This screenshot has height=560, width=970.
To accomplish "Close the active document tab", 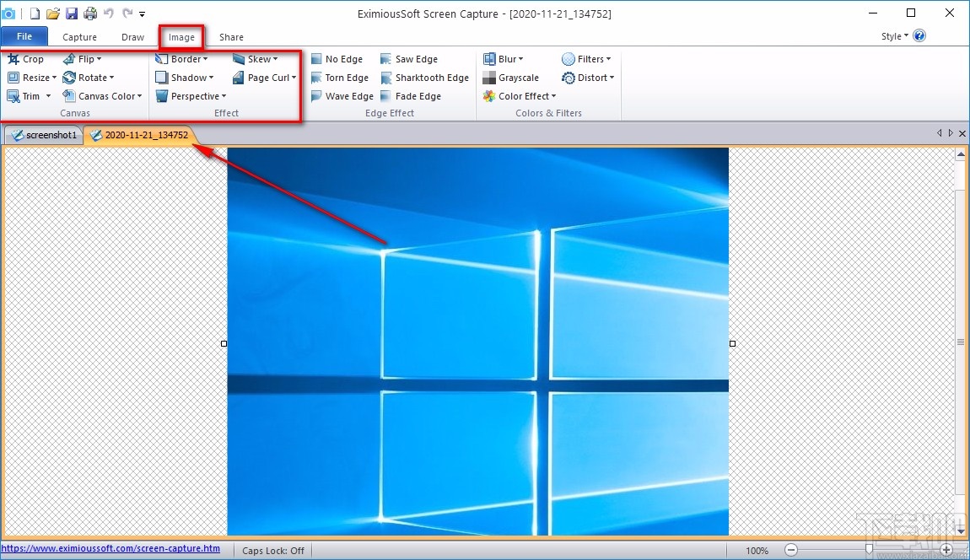I will coord(962,133).
